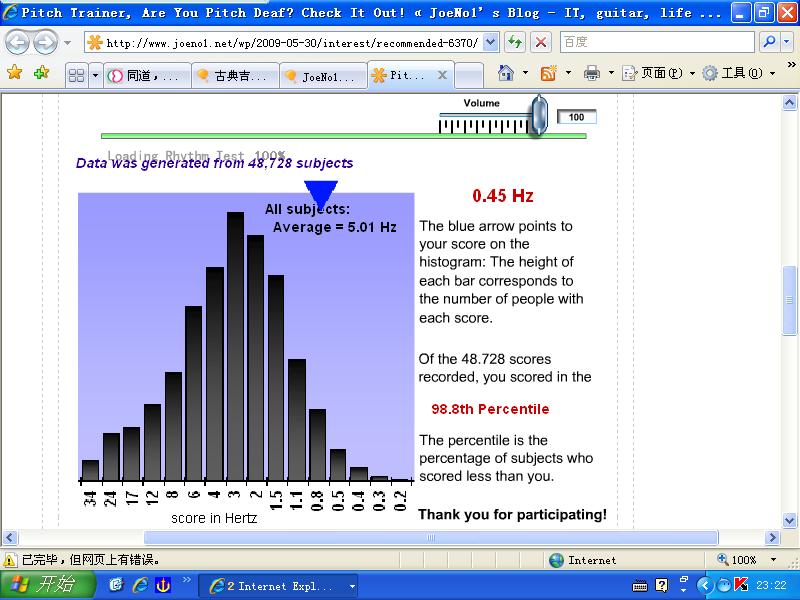The height and width of the screenshot is (600, 800).
Task: Click the Add to Favorites icon
Action: [41, 74]
